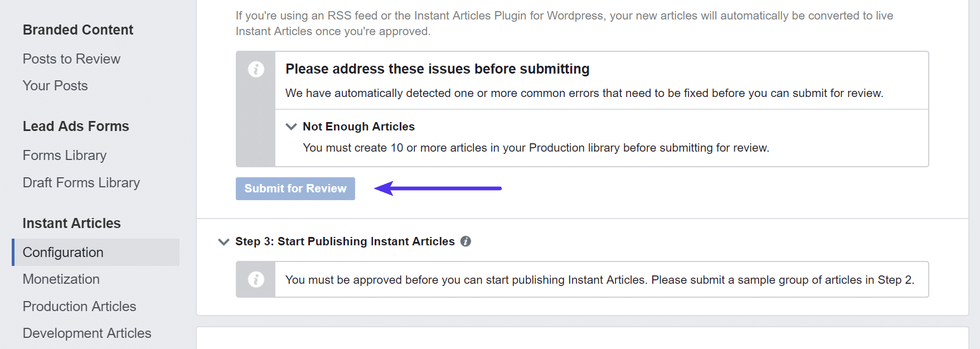Click the Instant Articles section header

pos(71,224)
